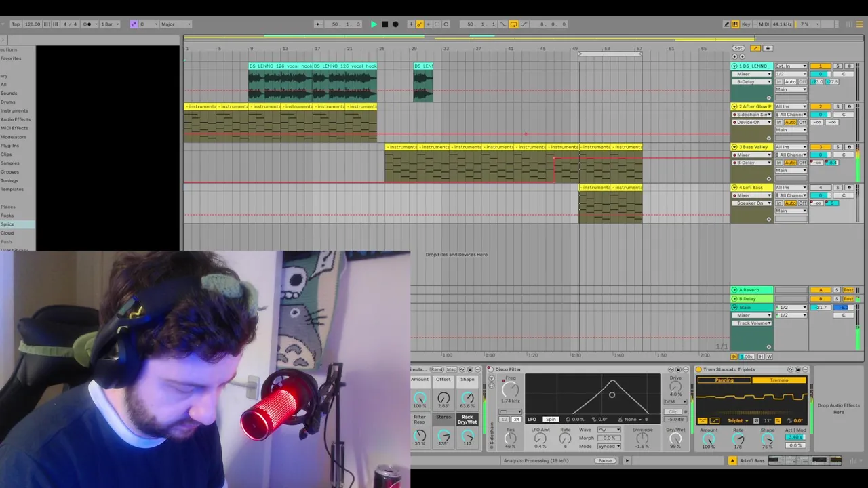Open the Sidechain device chooser on track 2
868x488 pixels.
(751, 115)
